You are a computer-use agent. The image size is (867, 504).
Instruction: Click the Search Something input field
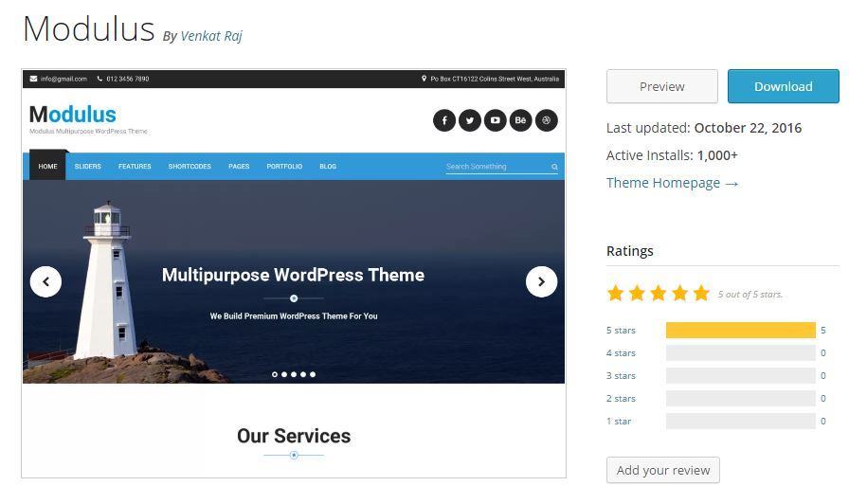point(497,167)
